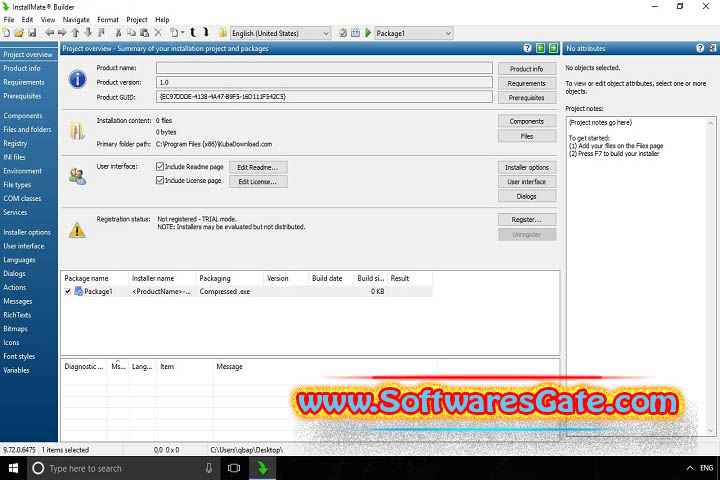Click the pin icon on attributes panel header
Viewport: 720px width, 480px height.
713,48
